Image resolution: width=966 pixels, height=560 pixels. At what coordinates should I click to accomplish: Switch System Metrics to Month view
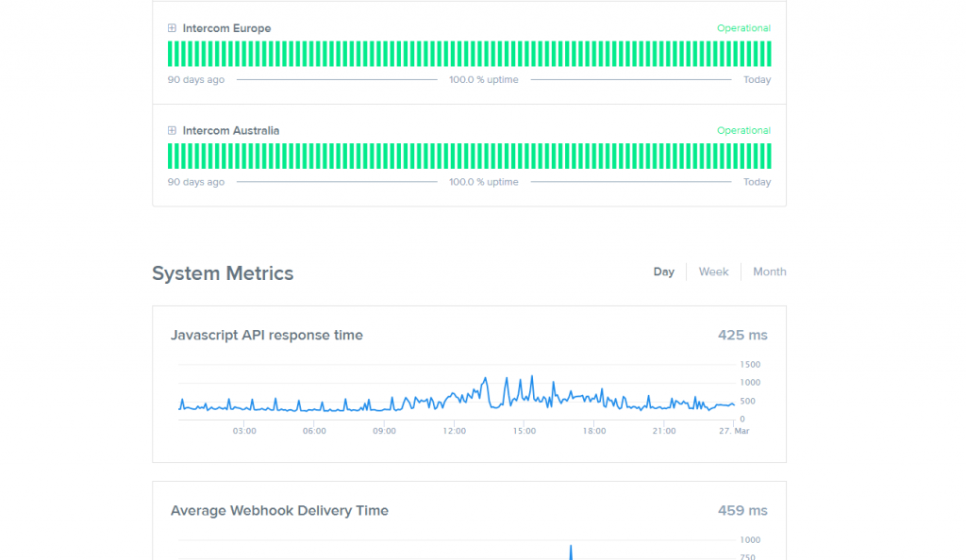tap(769, 272)
